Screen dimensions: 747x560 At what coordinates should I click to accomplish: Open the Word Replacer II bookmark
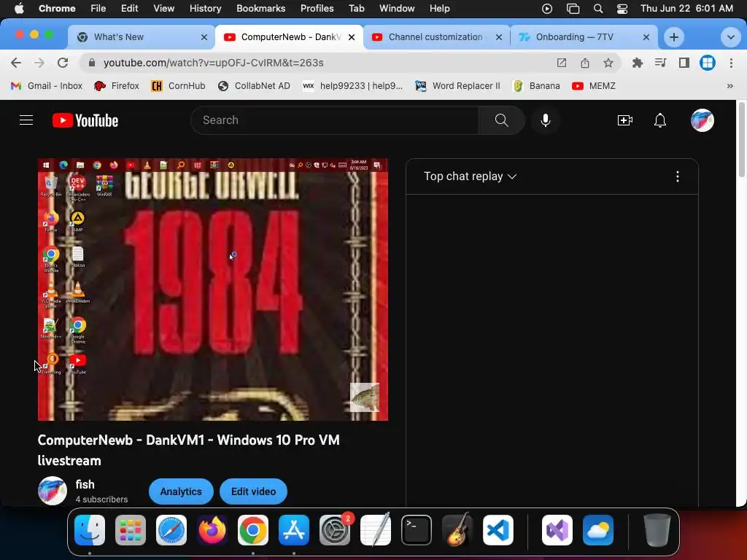click(457, 86)
